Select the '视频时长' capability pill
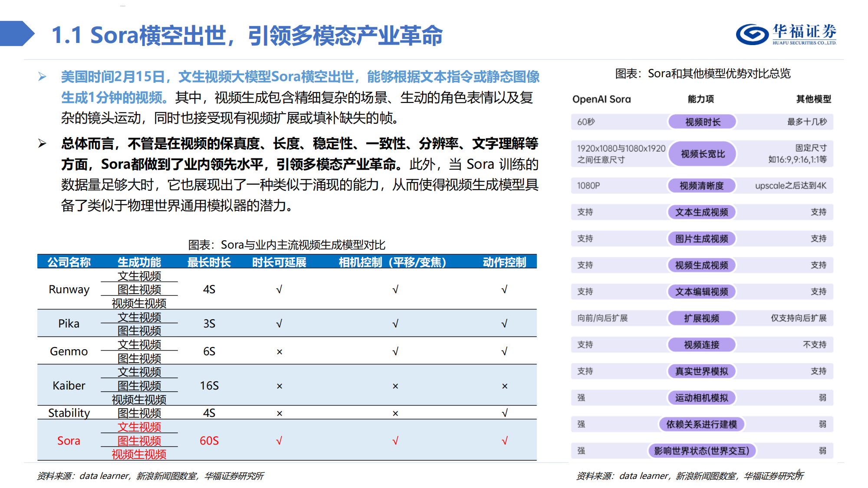The image size is (868, 488). click(x=702, y=122)
